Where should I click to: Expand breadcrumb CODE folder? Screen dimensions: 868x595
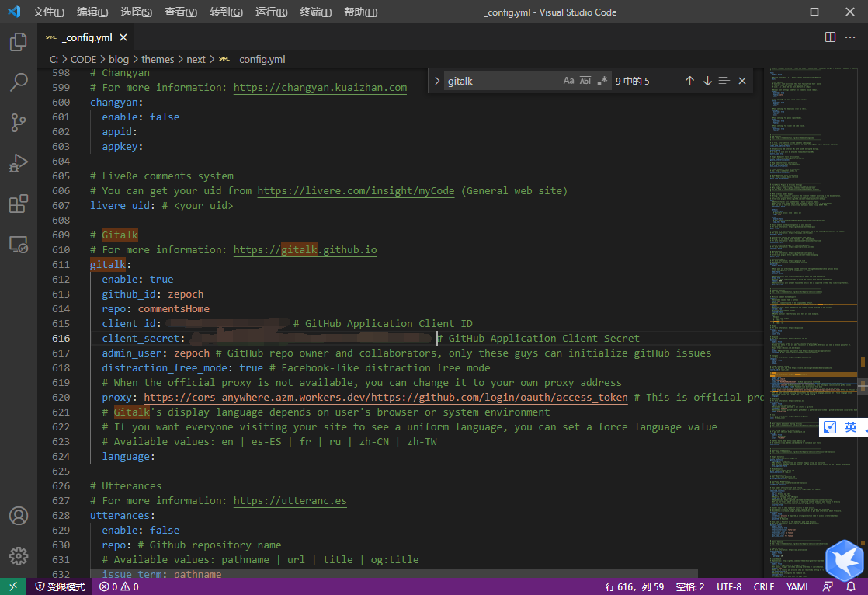coord(83,59)
